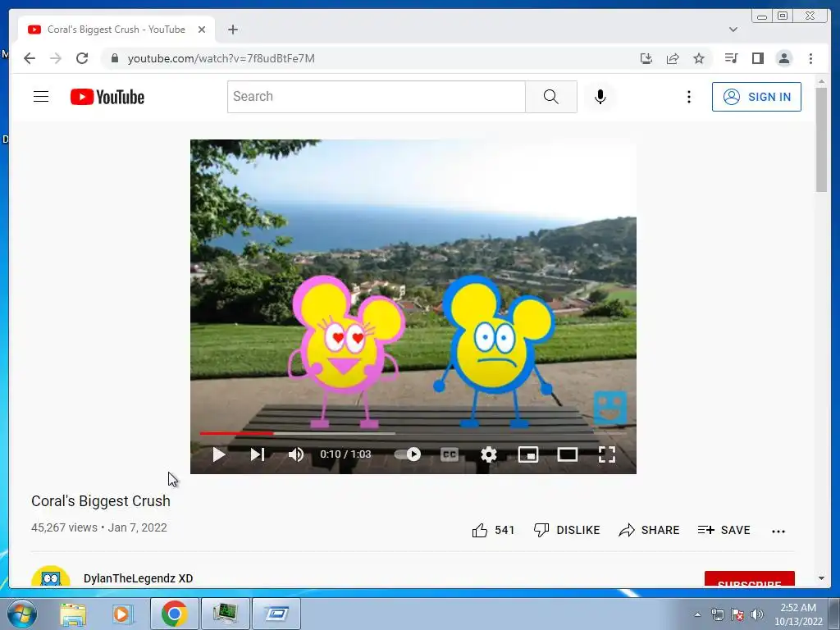Screen dimensions: 840x630
Task: Toggle the autoplay switch in player
Action: (x=408, y=454)
